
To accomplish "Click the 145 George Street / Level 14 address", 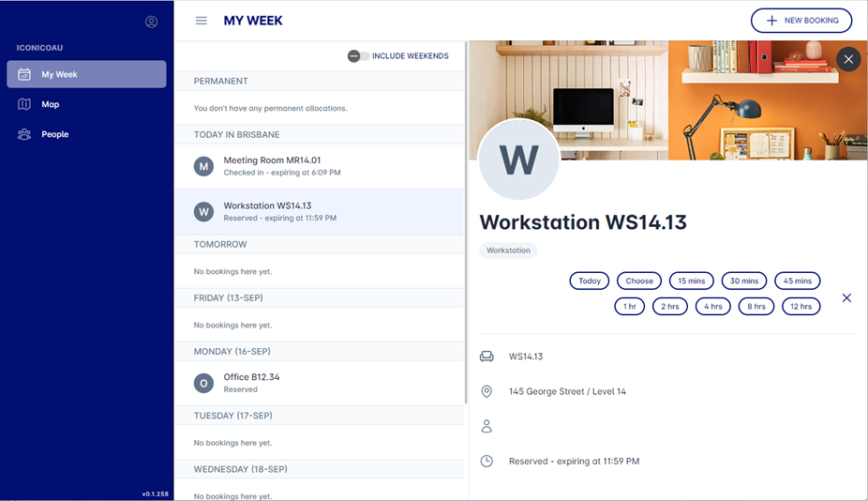I will click(x=567, y=391).
